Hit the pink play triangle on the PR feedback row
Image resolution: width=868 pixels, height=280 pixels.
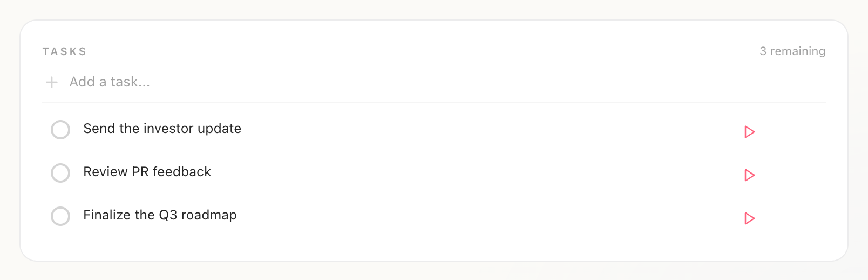coord(749,175)
